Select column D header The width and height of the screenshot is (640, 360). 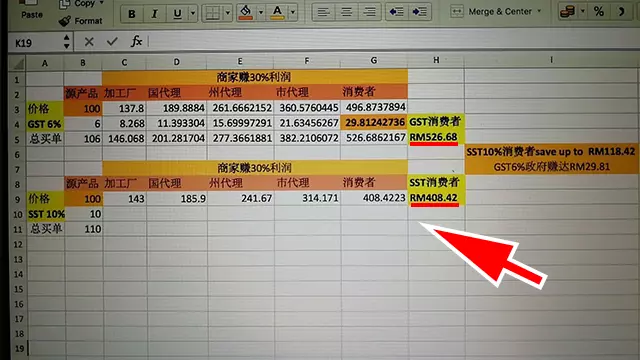(x=176, y=62)
